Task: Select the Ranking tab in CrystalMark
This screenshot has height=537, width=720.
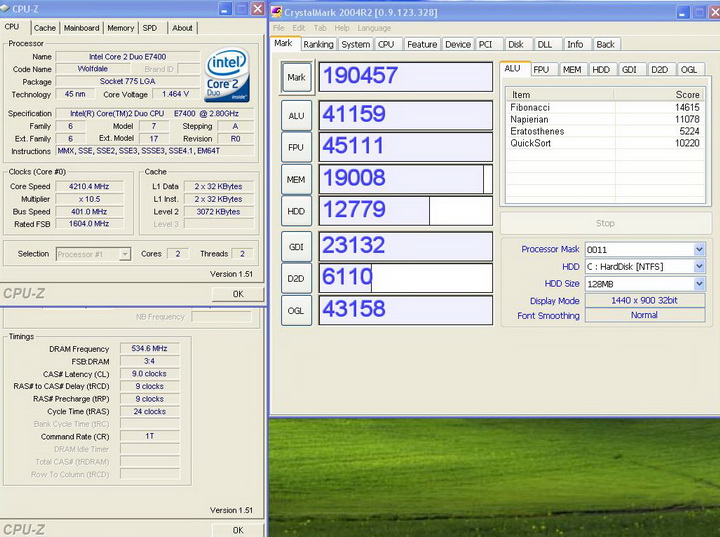Action: click(x=318, y=44)
